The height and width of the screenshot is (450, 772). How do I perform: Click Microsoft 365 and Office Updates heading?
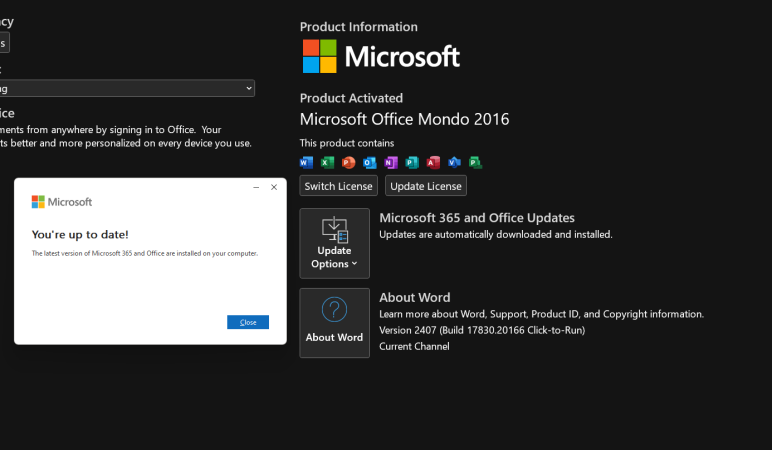pos(477,218)
